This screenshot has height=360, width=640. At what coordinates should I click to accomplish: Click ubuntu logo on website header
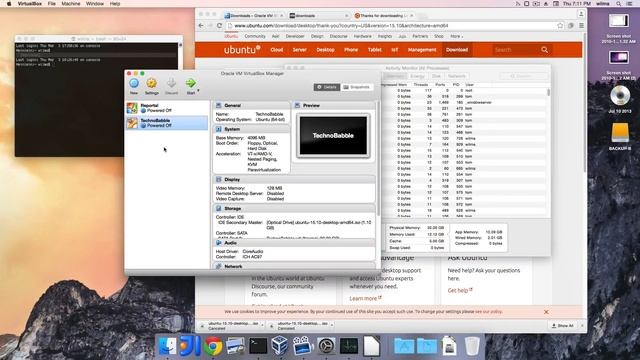(x=242, y=50)
